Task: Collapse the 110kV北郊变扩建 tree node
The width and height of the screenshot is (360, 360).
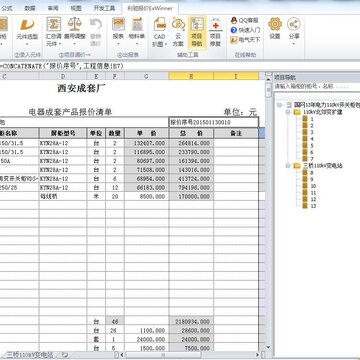Action: (288, 112)
